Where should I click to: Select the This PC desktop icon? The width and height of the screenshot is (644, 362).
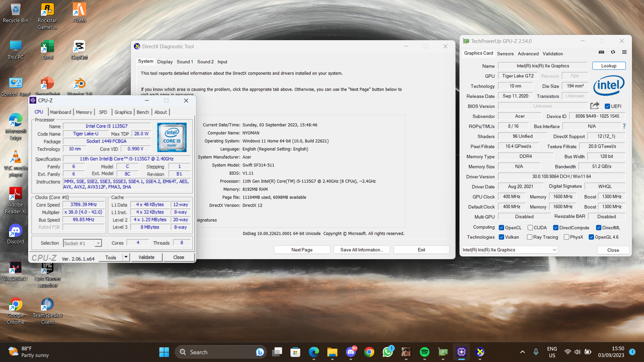pos(16,50)
